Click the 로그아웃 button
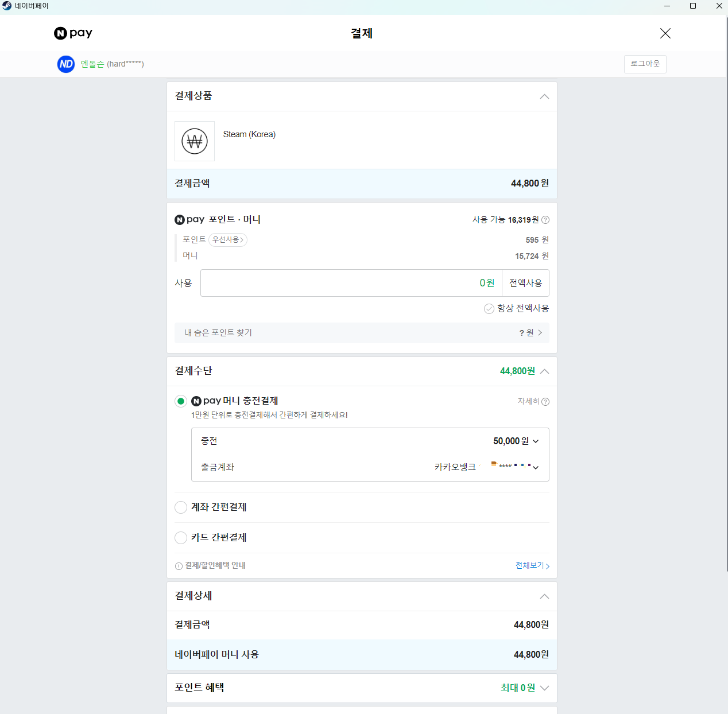Screen dimensions: 728x714 coord(645,64)
